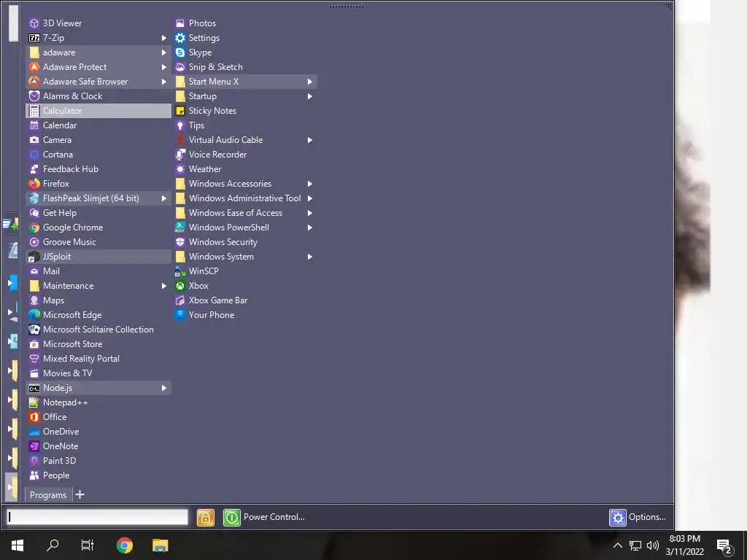
Task: Select the Cortana entry
Action: coord(98,155)
